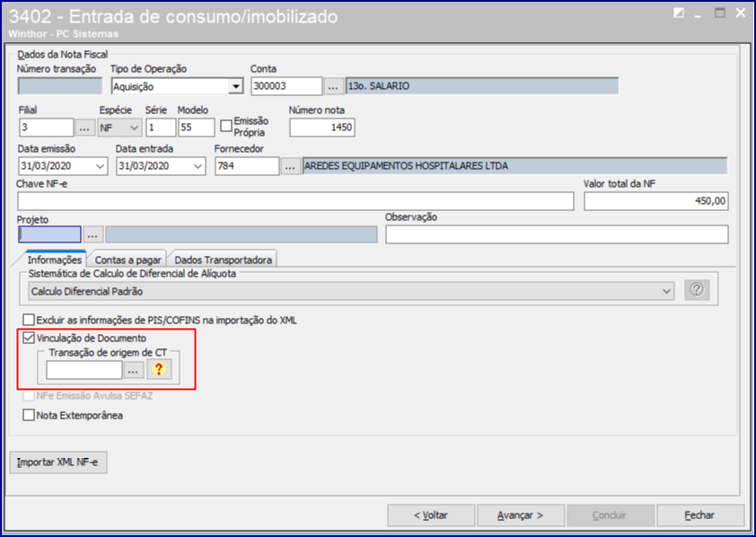Click the grayed help icon beside Calculo Diferencial
The height and width of the screenshot is (537, 756).
click(697, 290)
